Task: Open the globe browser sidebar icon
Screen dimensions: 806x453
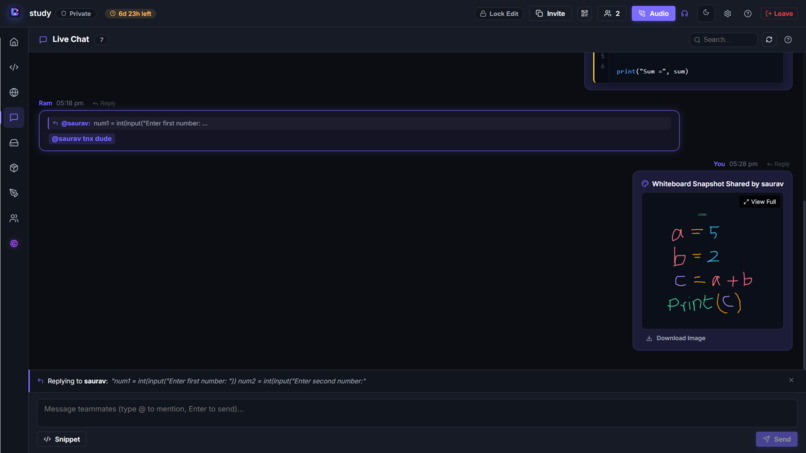Action: [14, 93]
